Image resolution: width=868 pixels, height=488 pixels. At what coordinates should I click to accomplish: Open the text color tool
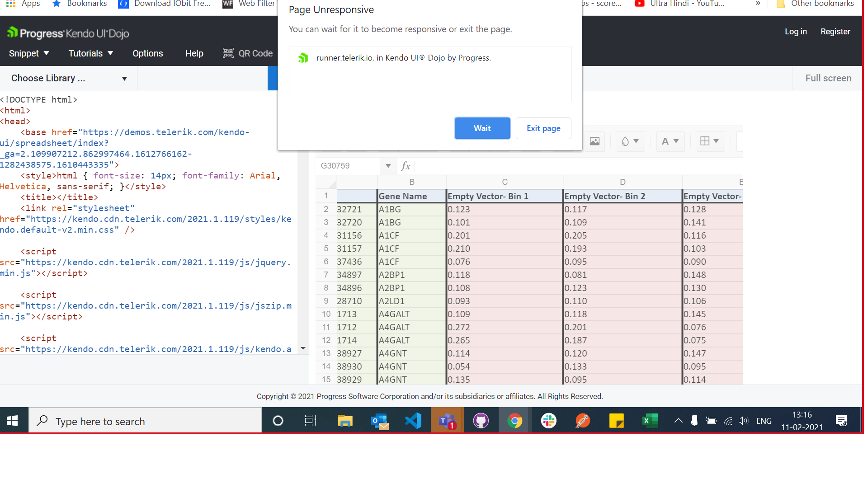[670, 141]
